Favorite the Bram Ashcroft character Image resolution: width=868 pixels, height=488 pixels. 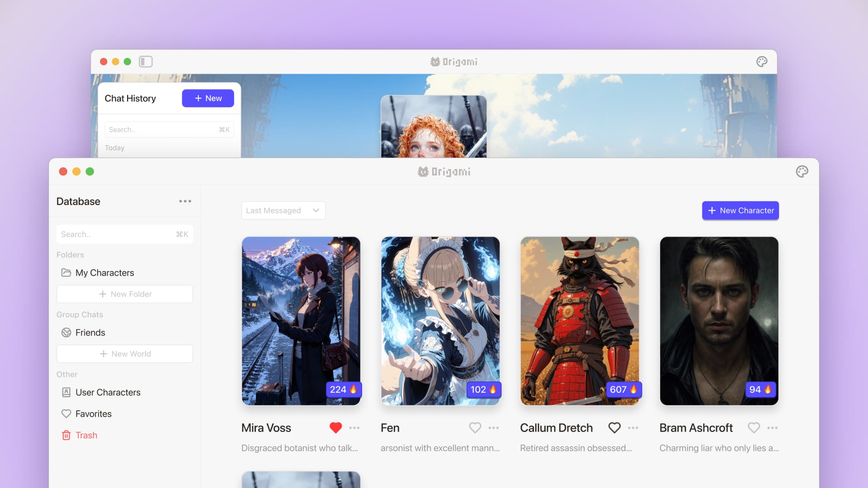coord(754,427)
